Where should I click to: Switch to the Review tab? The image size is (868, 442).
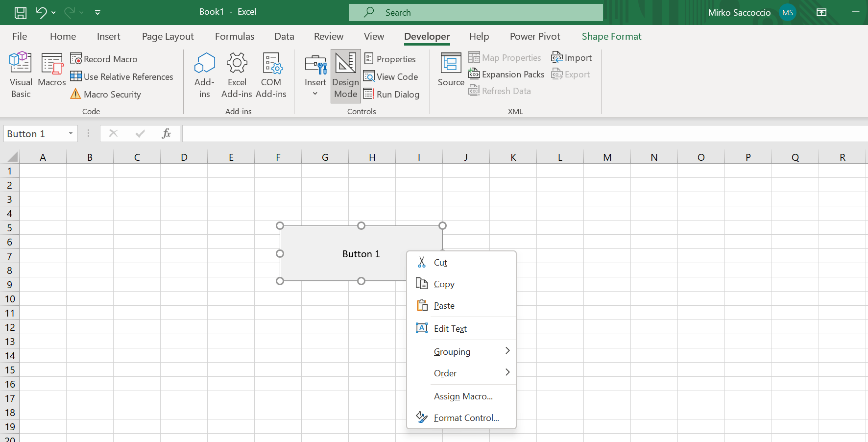(x=329, y=36)
